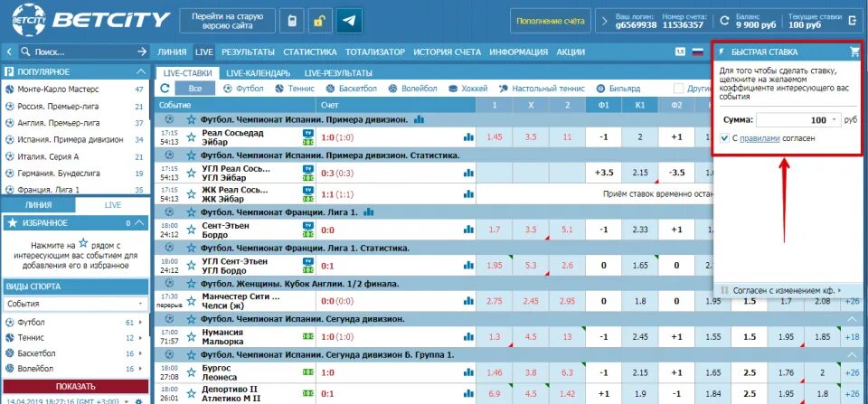The image size is (868, 404).
Task: Star the Сент-Этьен – Бордо match
Action: point(191,230)
